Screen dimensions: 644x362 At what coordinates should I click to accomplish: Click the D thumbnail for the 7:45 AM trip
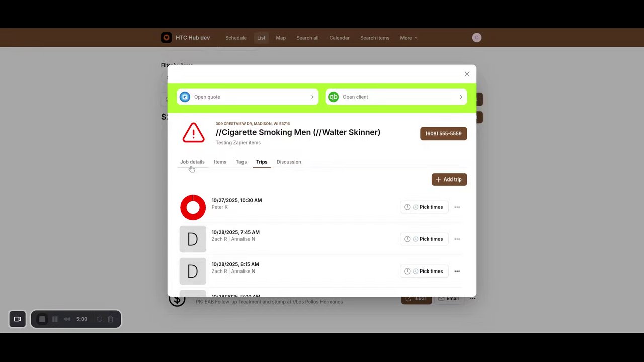[x=193, y=239]
